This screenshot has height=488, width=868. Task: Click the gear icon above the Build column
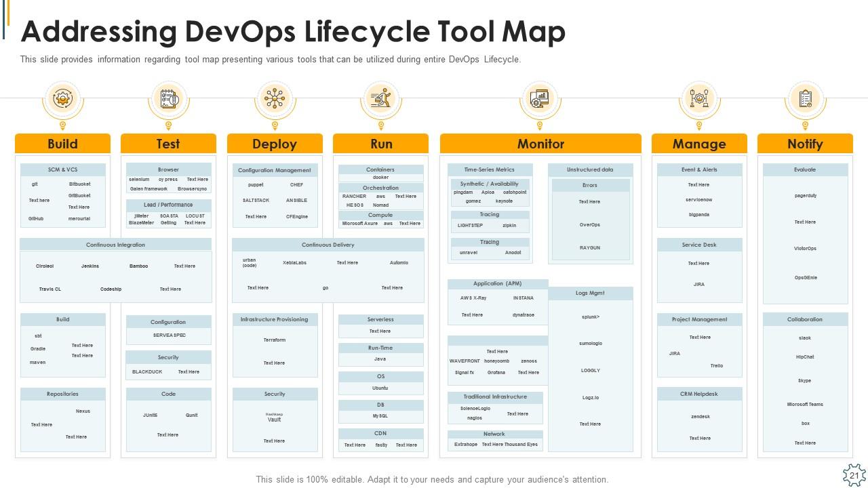tap(63, 98)
